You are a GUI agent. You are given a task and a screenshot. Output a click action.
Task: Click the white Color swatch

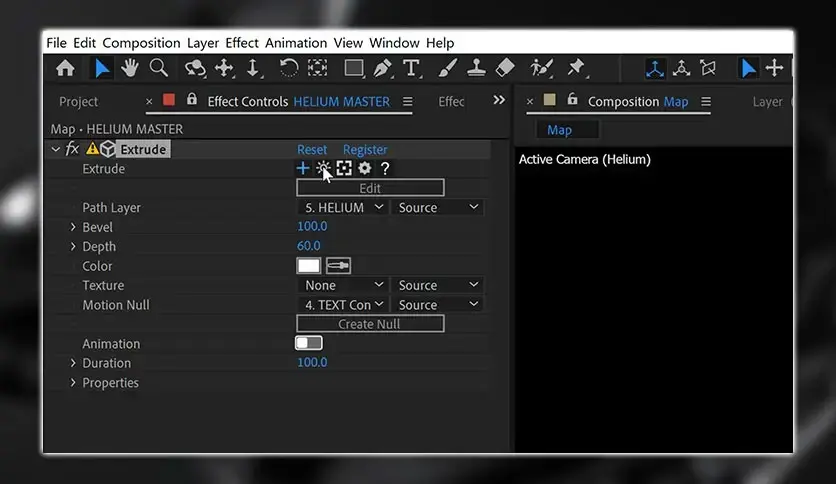pos(308,265)
